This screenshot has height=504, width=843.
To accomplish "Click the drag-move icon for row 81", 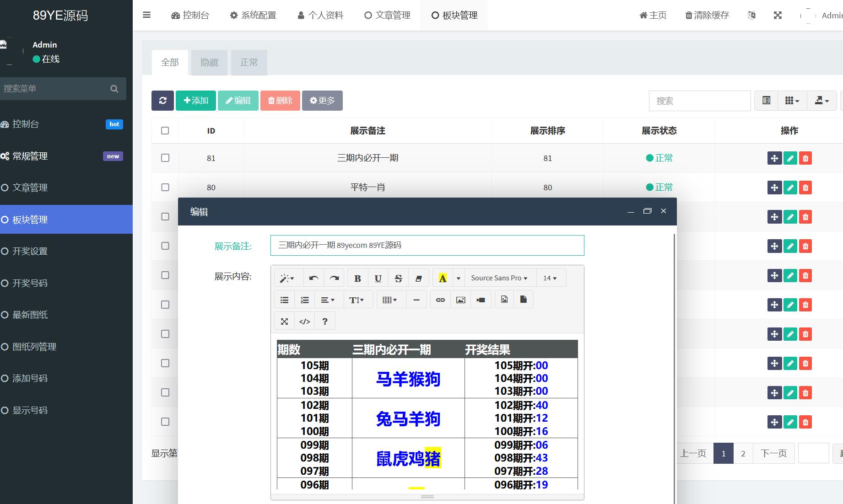I will click(x=774, y=158).
